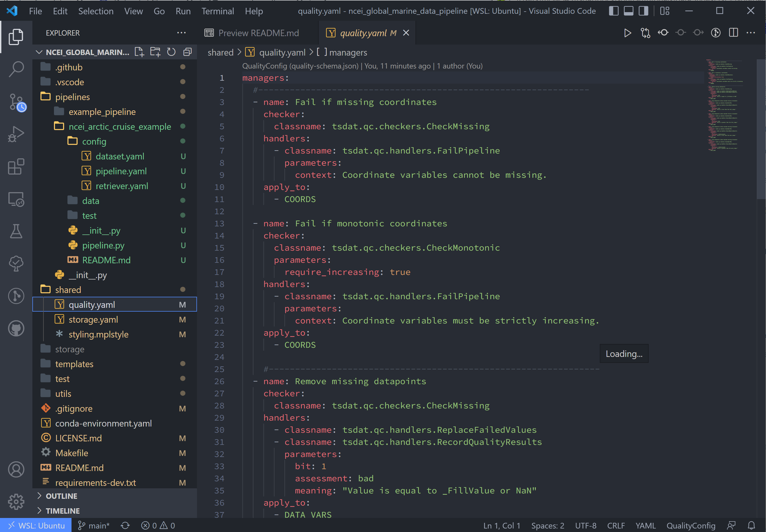Open the Extensions view

16,166
